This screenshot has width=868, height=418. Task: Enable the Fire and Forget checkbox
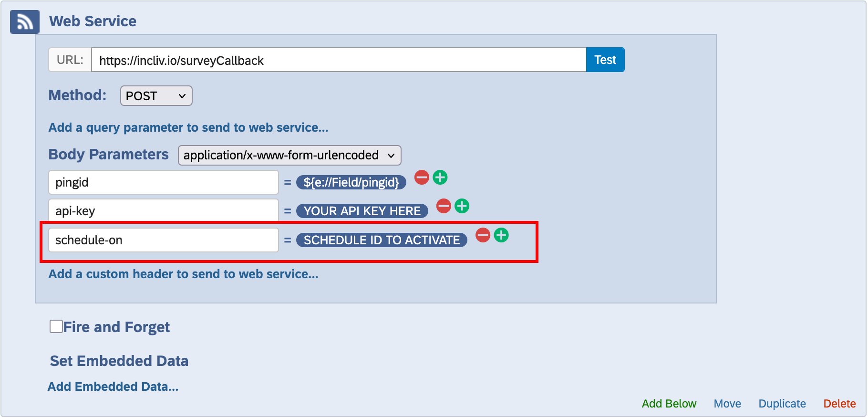click(x=56, y=327)
